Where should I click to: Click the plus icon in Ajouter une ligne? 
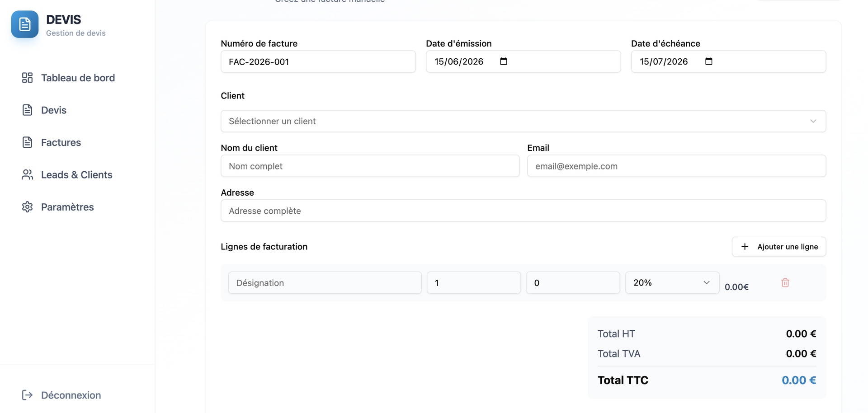pyautogui.click(x=745, y=247)
